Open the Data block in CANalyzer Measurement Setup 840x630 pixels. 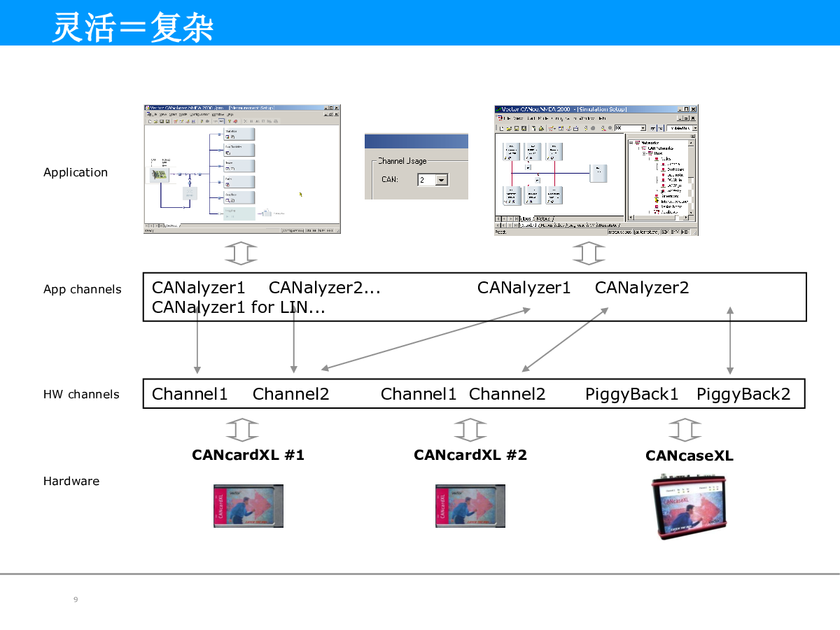point(239,182)
